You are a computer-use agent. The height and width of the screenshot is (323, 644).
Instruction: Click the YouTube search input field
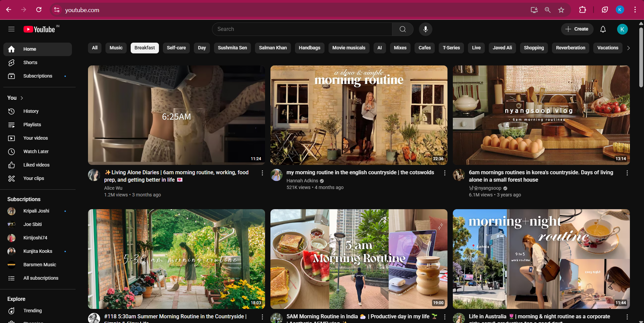point(302,29)
